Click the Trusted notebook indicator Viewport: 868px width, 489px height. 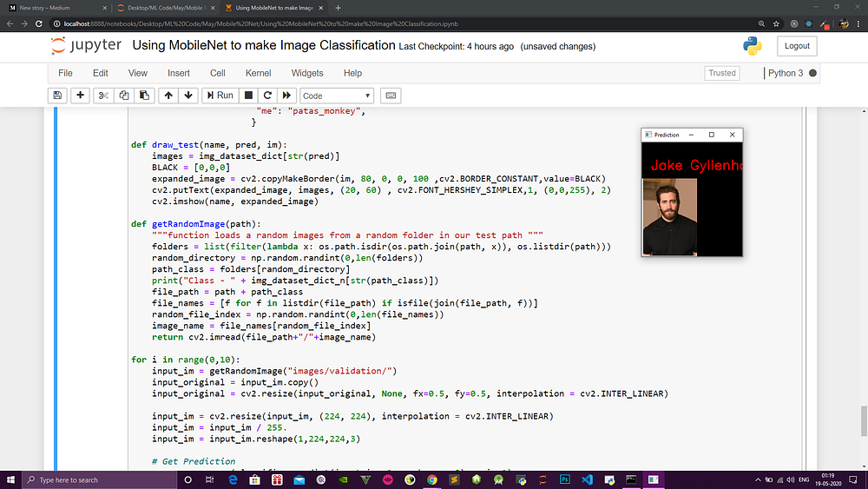722,73
